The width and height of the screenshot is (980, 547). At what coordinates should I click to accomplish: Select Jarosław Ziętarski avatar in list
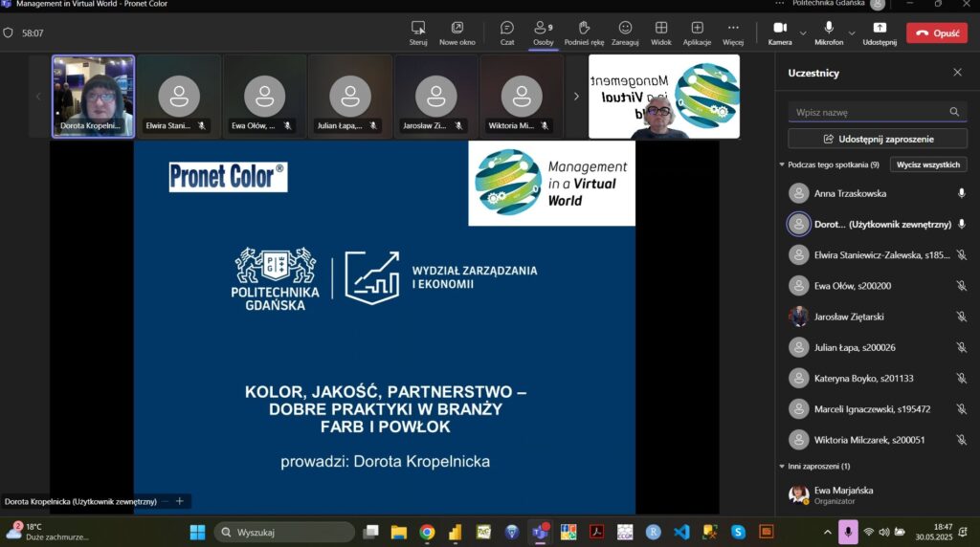click(x=798, y=317)
